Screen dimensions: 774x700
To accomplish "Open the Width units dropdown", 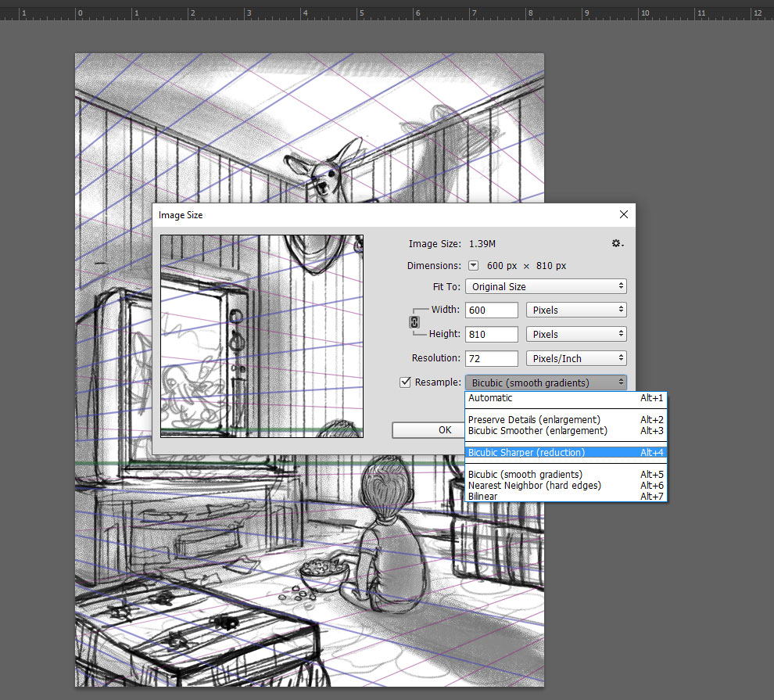I will pos(576,311).
